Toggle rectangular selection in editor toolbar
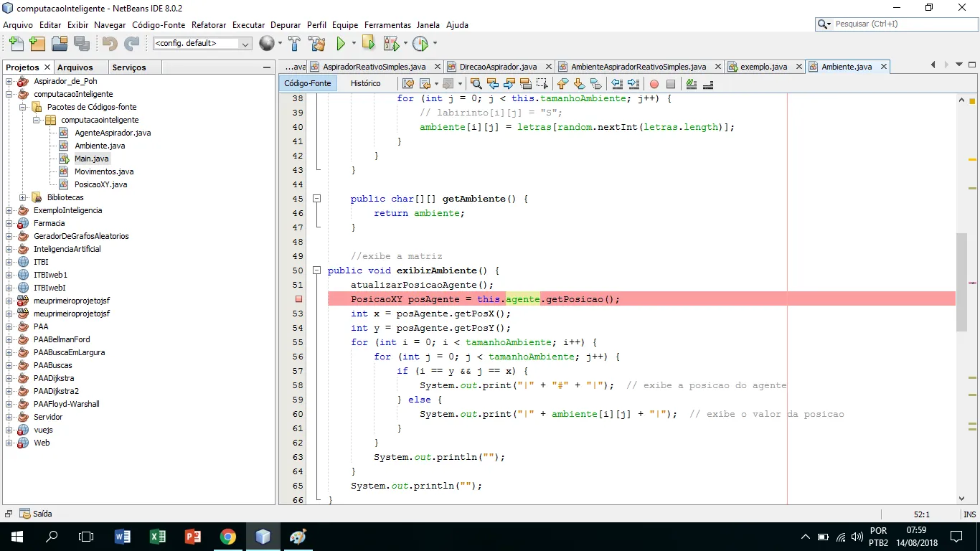The image size is (980, 551). click(542, 84)
